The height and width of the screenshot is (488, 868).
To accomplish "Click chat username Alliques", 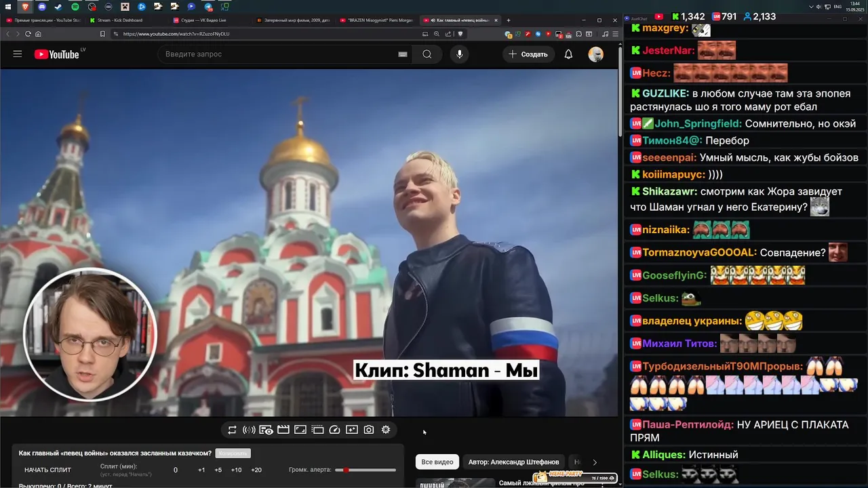I will tap(665, 454).
